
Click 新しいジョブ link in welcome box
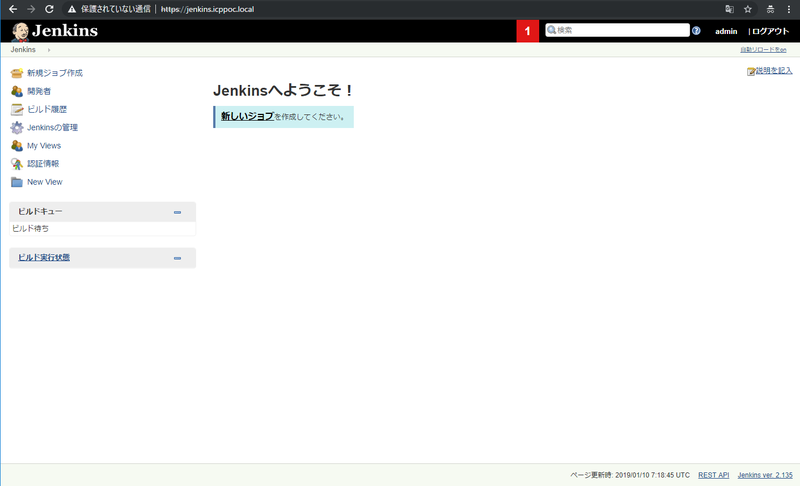pyautogui.click(x=247, y=116)
